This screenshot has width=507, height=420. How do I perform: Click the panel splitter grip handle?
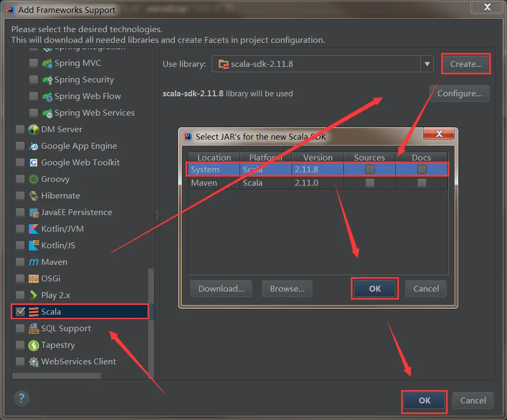coord(157,214)
